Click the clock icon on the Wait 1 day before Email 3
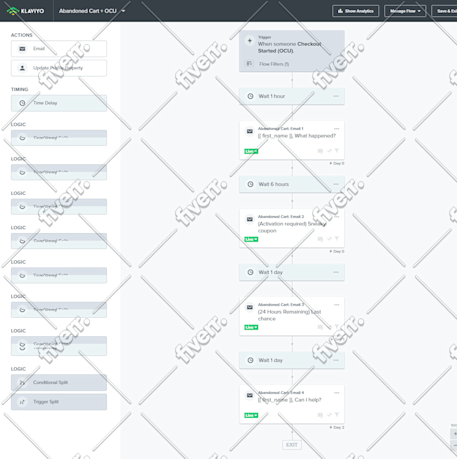Image resolution: width=457 pixels, height=459 pixels. [250, 272]
